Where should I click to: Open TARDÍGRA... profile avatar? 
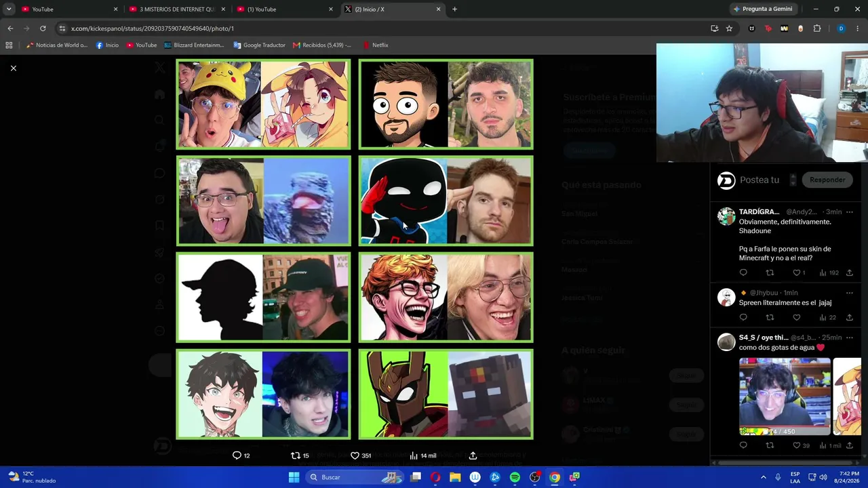point(726,216)
